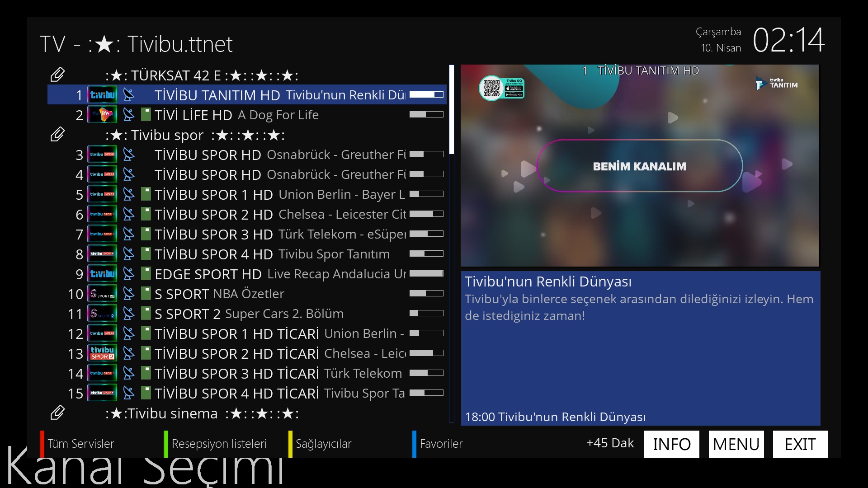Click the MENU button
Screen dimensions: 868x488
point(736,444)
